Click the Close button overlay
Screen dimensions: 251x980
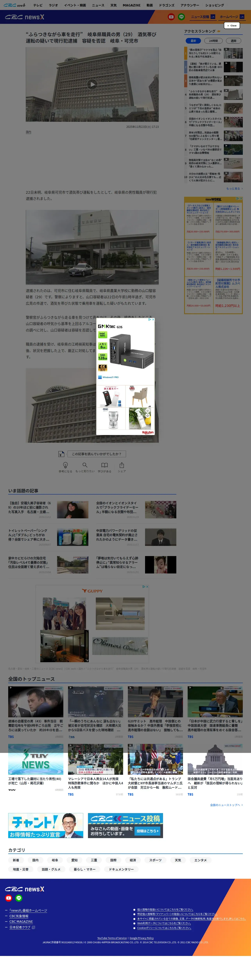pyautogui.click(x=232, y=25)
